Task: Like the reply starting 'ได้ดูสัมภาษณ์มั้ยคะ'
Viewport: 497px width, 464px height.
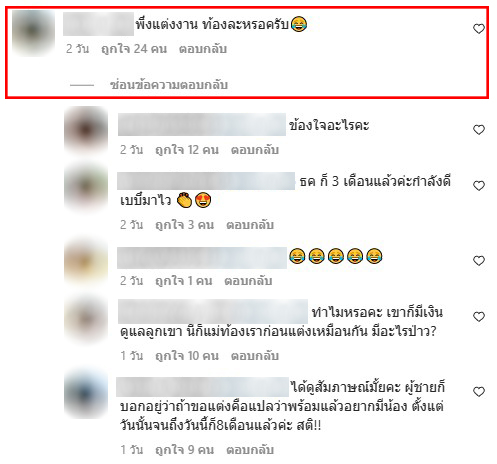Action: point(479,392)
